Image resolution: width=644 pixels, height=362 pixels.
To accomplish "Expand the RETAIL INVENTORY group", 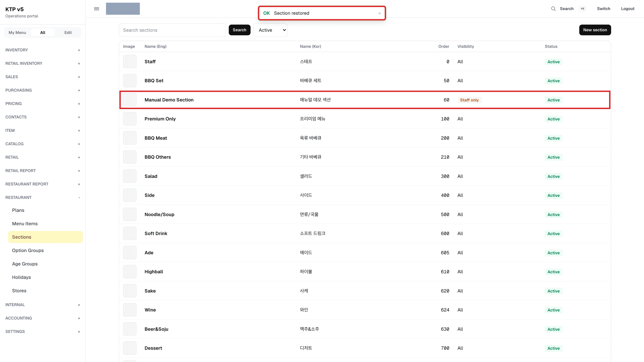I will pos(43,63).
